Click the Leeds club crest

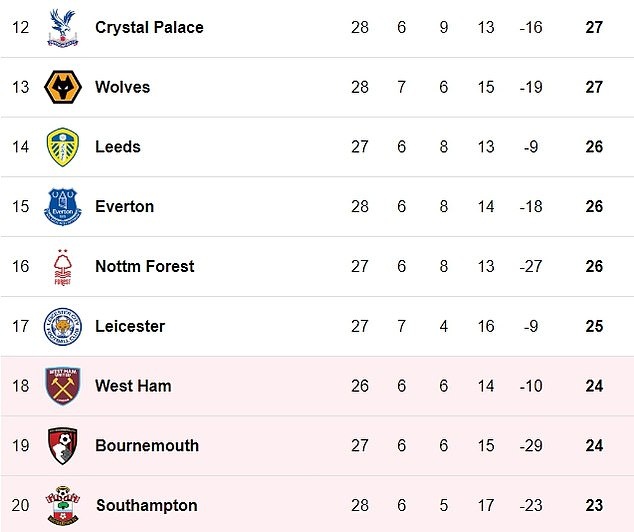(x=64, y=147)
